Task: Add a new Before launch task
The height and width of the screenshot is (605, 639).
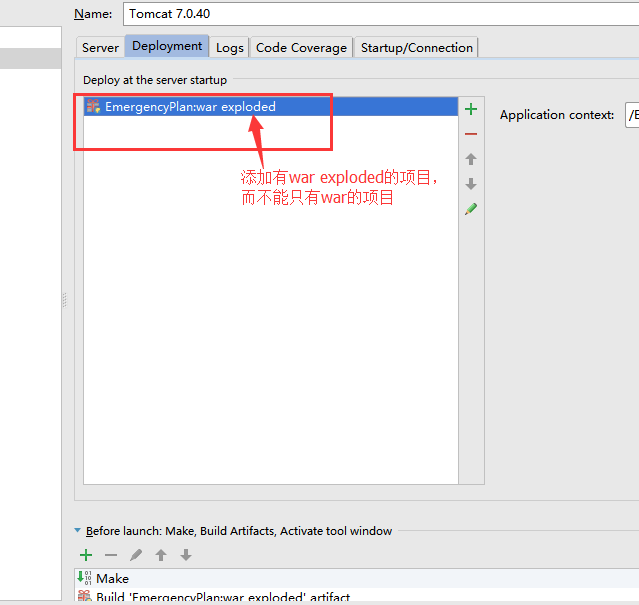Action: click(86, 555)
